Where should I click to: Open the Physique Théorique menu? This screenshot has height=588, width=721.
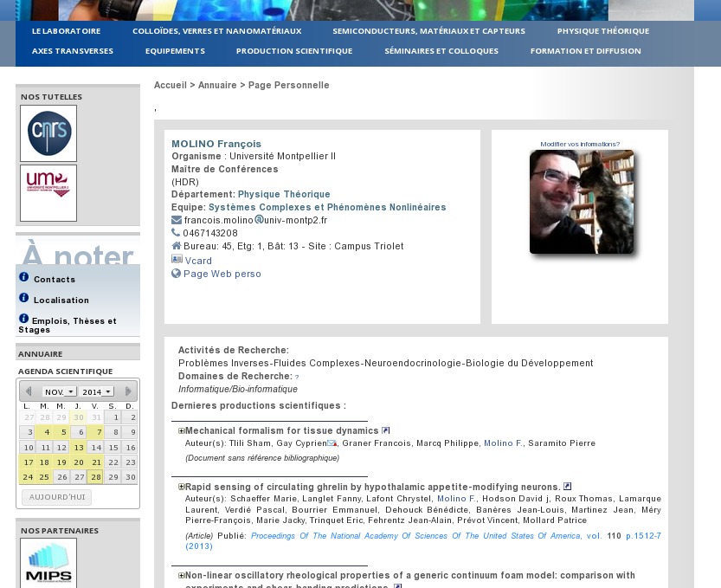[x=602, y=31]
